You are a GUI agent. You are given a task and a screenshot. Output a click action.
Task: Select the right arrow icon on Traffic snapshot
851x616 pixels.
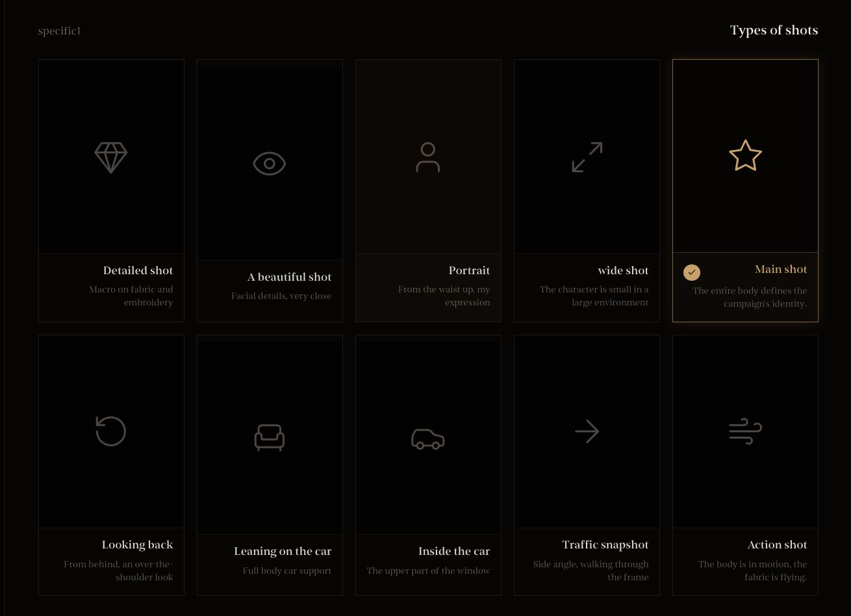587,431
